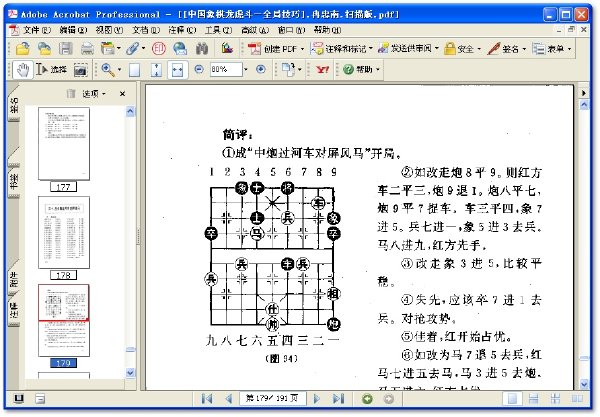600x417 pixels.
Task: Expand the 签名 toolbar dropdown
Action: tap(524, 49)
